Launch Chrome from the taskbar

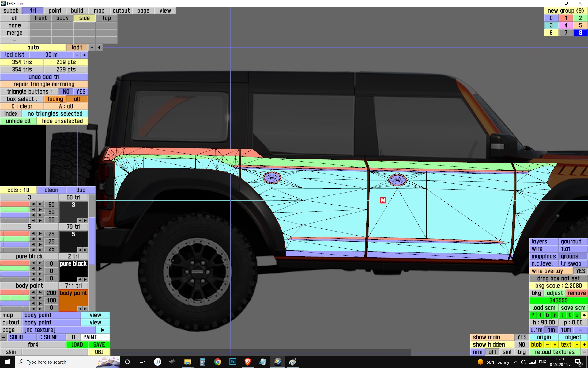218,362
